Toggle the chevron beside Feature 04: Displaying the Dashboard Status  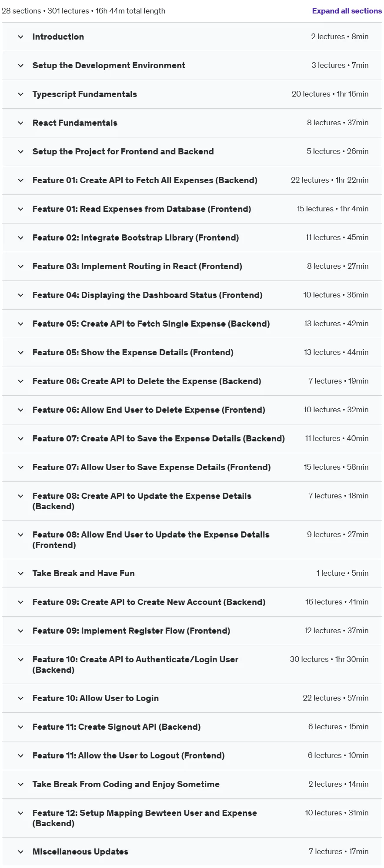[x=20, y=295]
